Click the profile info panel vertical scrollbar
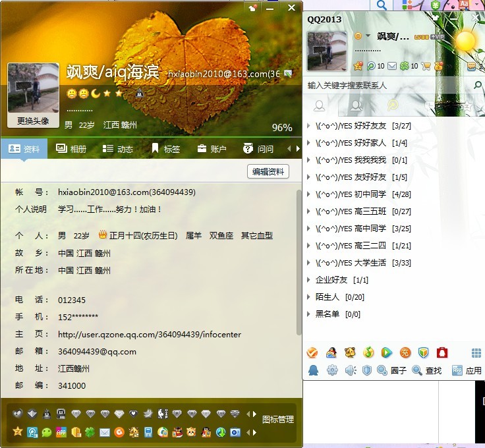The height and width of the screenshot is (448, 485). click(299, 262)
